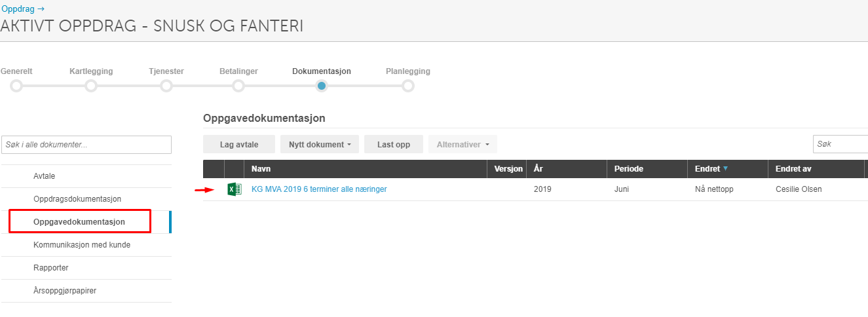Open the Planlegging tab
The width and height of the screenshot is (868, 317).
(408, 71)
